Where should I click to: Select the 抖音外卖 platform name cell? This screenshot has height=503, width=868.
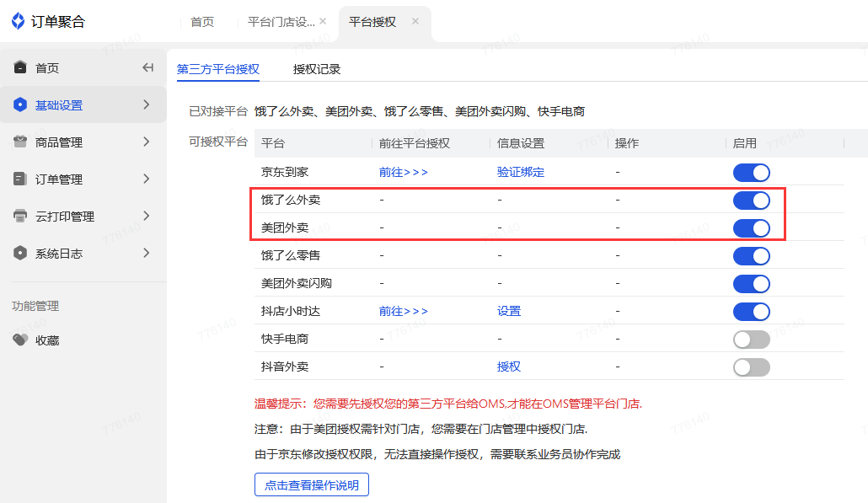point(285,367)
